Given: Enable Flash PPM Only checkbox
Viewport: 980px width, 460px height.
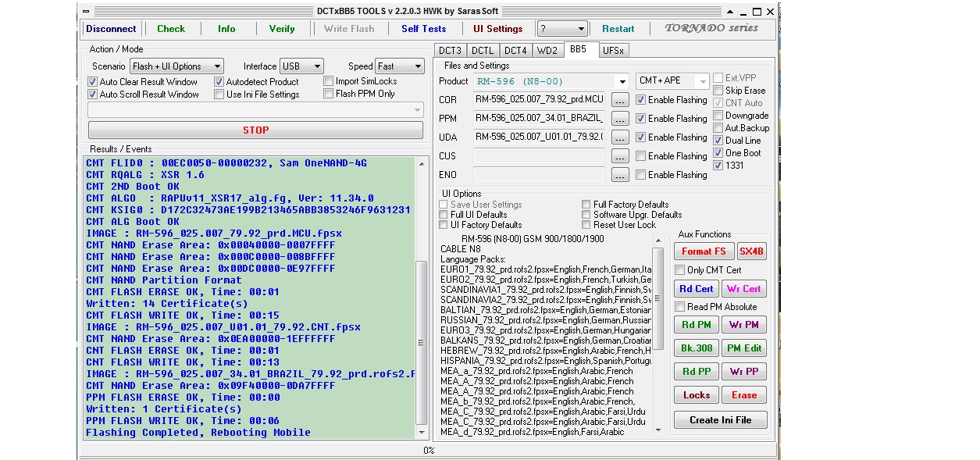Looking at the screenshot, I should (x=328, y=94).
